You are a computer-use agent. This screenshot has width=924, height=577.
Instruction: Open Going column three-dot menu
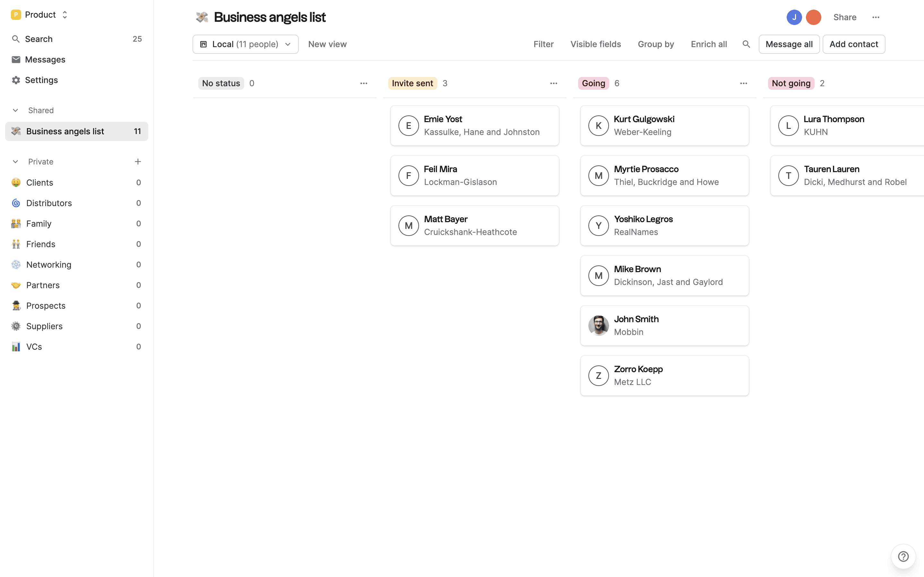click(743, 83)
